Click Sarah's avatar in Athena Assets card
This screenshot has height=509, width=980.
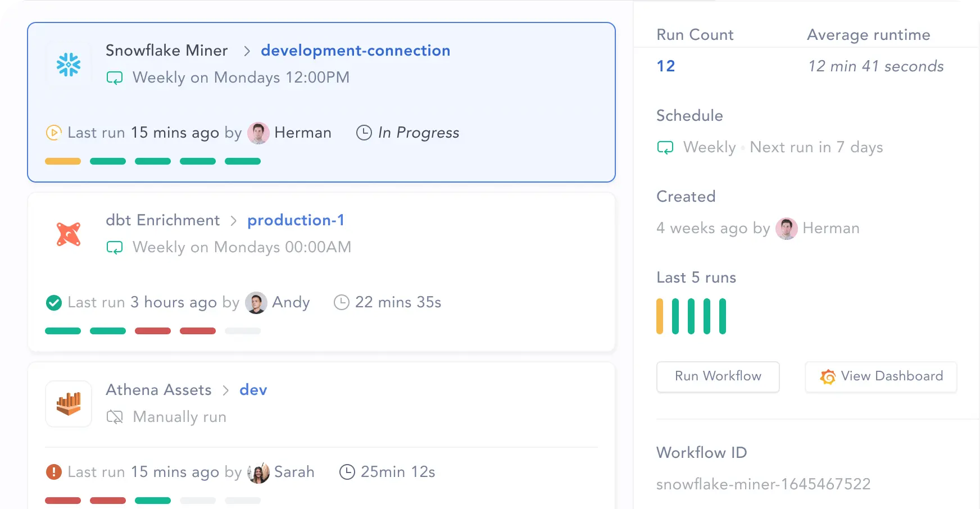[x=258, y=472]
